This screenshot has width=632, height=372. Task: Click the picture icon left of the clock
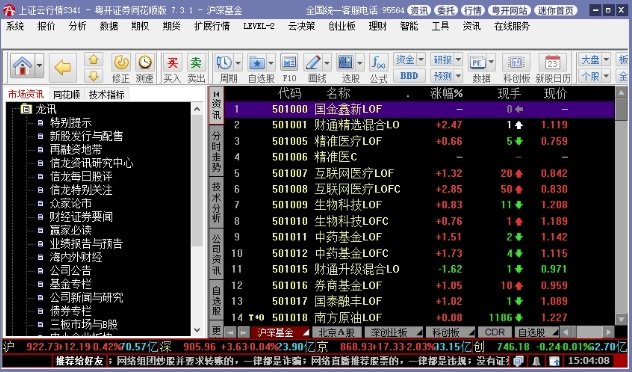[x=554, y=360]
